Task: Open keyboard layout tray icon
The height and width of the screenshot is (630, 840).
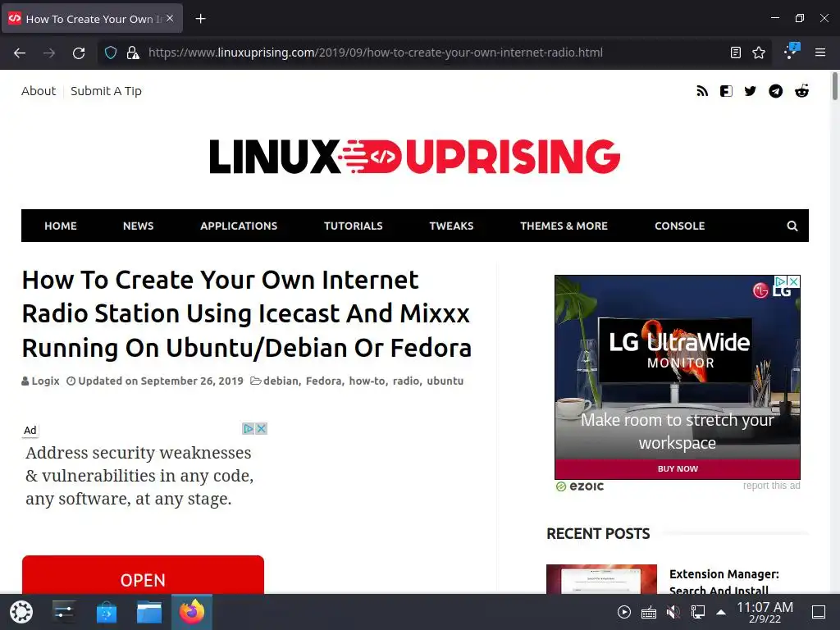Action: (649, 612)
